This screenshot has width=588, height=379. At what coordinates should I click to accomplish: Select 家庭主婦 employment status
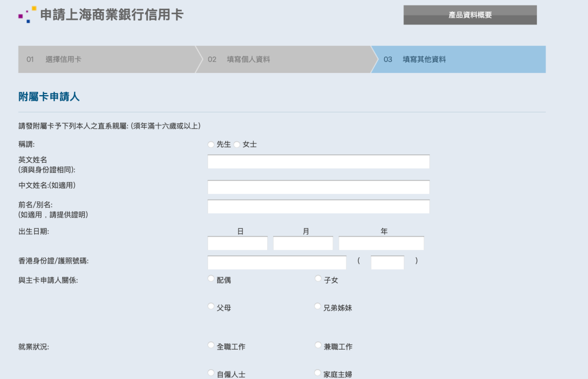click(x=317, y=372)
